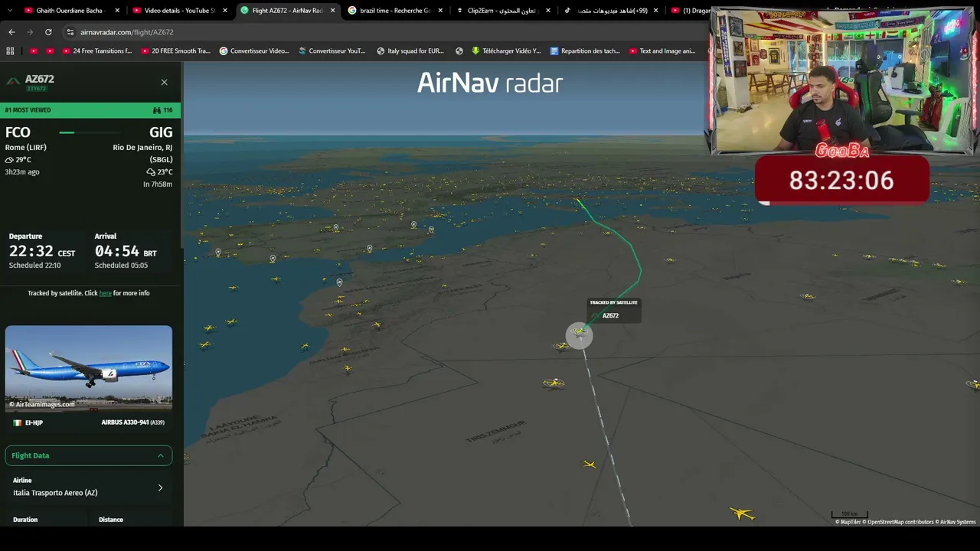Open the ITA Airways aircraft photo
The width and height of the screenshot is (980, 551).
pyautogui.click(x=89, y=368)
